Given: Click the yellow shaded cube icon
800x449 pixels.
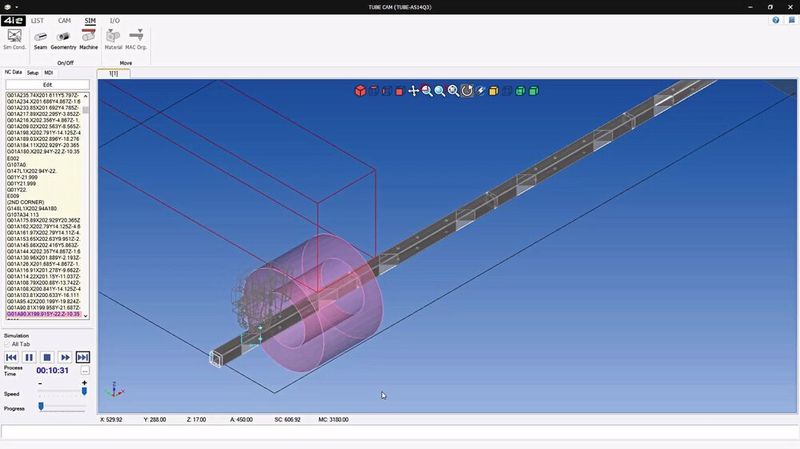Looking at the screenshot, I should click(493, 91).
